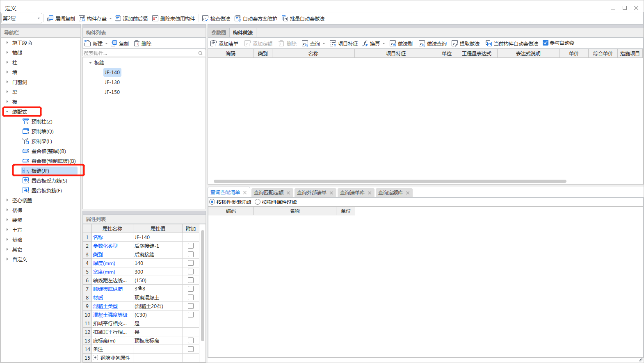The width and height of the screenshot is (644, 363).
Task: Expand the 柱 tree node
Action: pyautogui.click(x=7, y=62)
